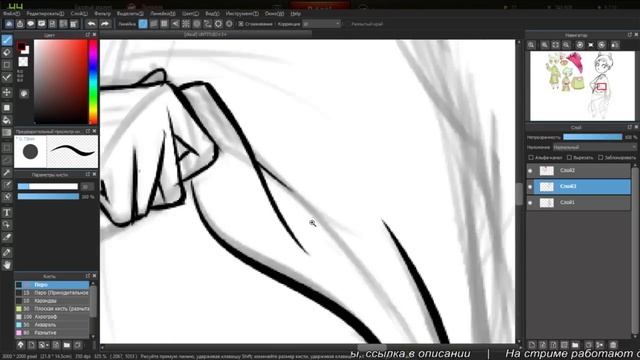Screen dimensions: 640x360
Task: Undock the brush list panel
Action: [x=88, y=276]
